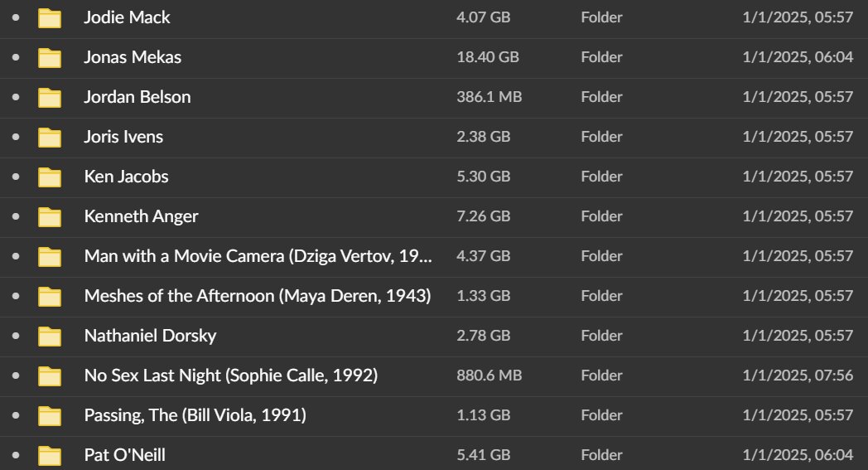Click the Nathaniel Dorsky folder icon

point(50,337)
